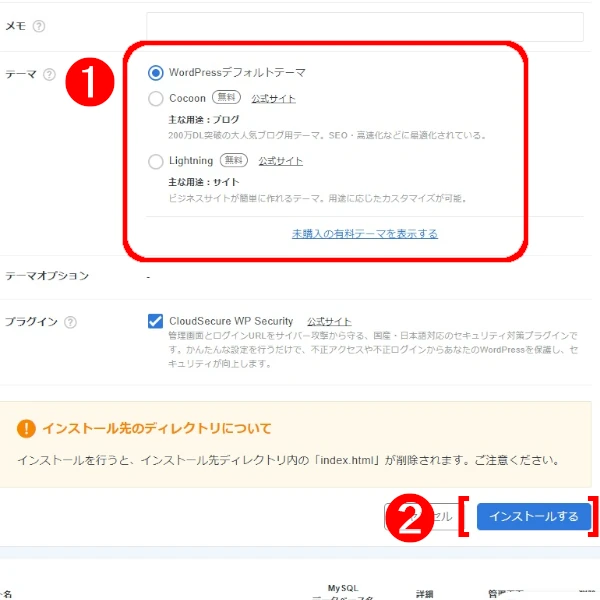Viewport: 600px width, 600px height.
Task: Open Lightning's 公式サイト link
Action: 280,161
